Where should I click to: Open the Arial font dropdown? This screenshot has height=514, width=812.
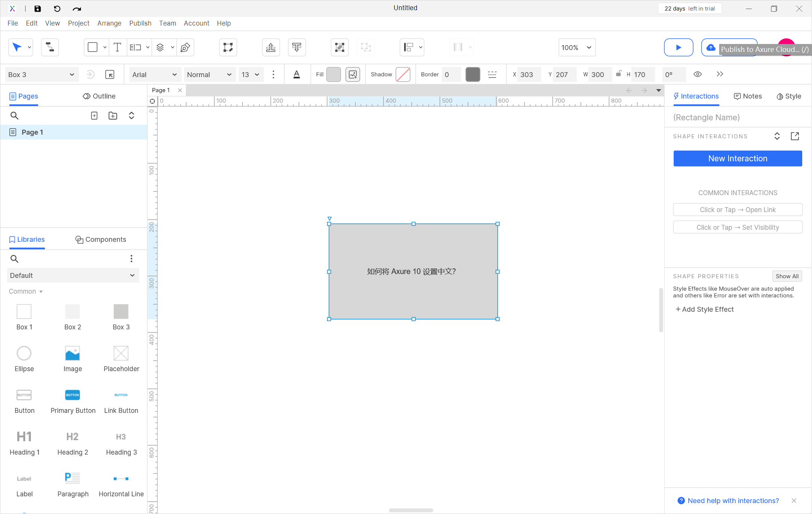click(155, 74)
